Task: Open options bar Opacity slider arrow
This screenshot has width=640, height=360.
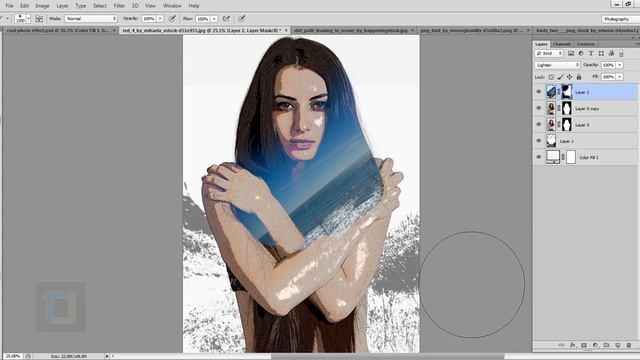Action: (160, 19)
